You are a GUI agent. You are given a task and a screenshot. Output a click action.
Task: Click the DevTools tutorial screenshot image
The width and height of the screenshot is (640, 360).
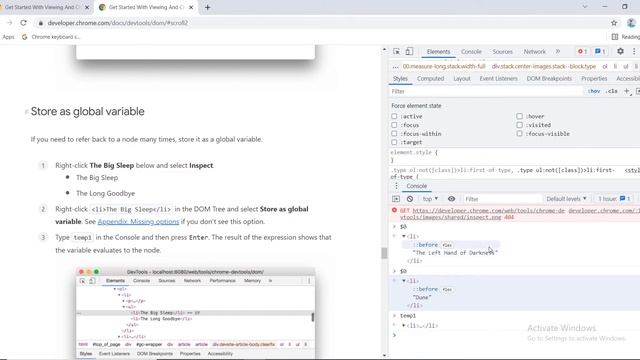click(196, 313)
